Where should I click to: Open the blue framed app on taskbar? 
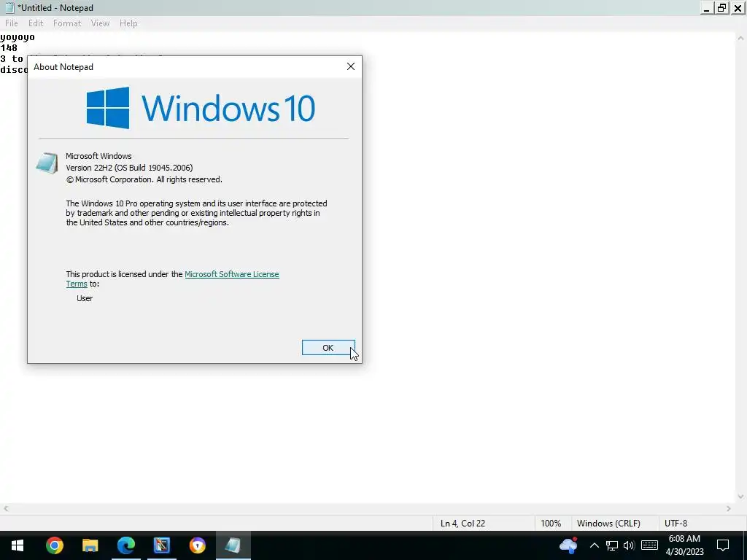[161, 545]
